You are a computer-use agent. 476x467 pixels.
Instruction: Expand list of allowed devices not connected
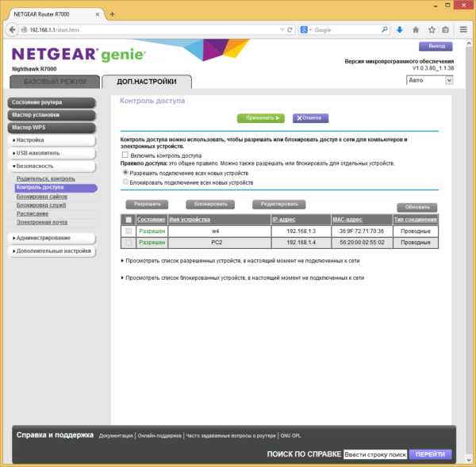tap(240, 261)
